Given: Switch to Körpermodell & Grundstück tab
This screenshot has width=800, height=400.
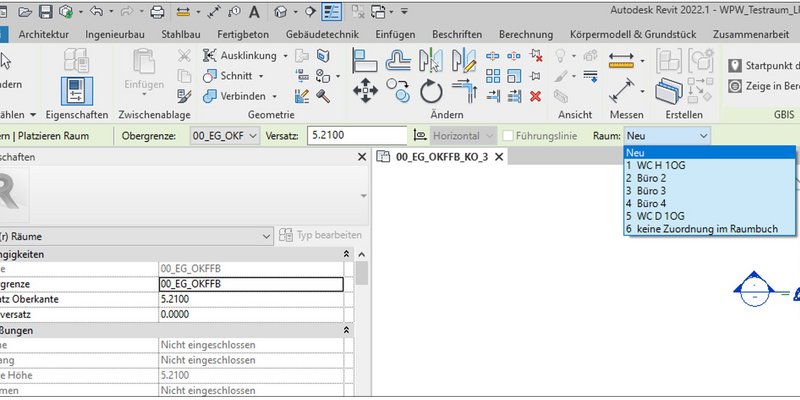Looking at the screenshot, I should (x=633, y=35).
